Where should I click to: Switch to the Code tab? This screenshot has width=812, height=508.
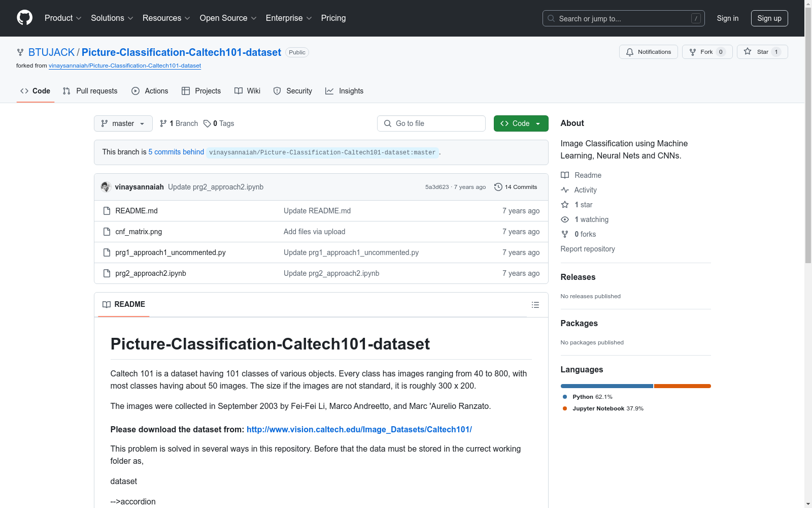click(35, 91)
